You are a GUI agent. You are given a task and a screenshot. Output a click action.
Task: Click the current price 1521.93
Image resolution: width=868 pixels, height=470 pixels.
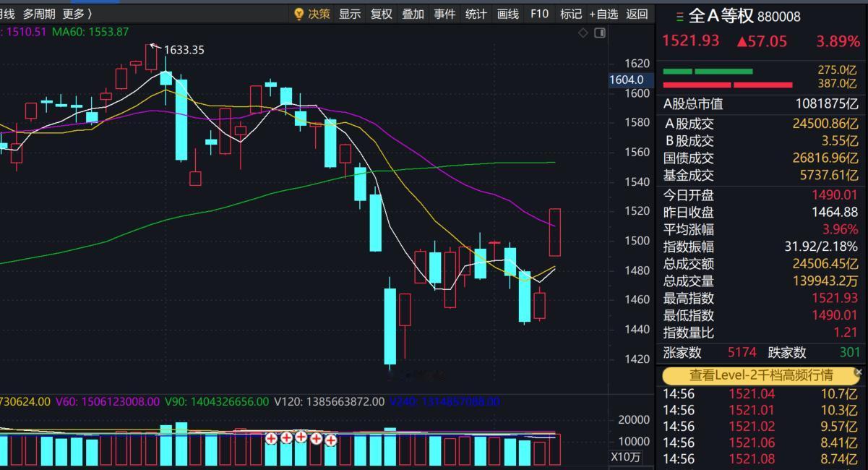pos(691,41)
